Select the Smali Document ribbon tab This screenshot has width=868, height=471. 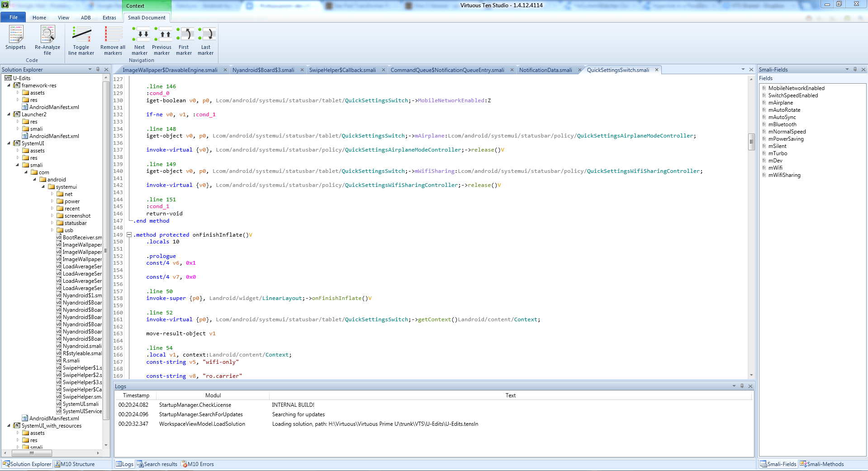click(147, 18)
